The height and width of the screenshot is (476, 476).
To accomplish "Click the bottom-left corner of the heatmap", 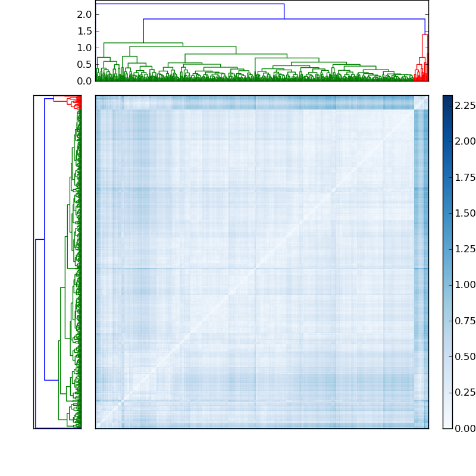I will 98,425.
